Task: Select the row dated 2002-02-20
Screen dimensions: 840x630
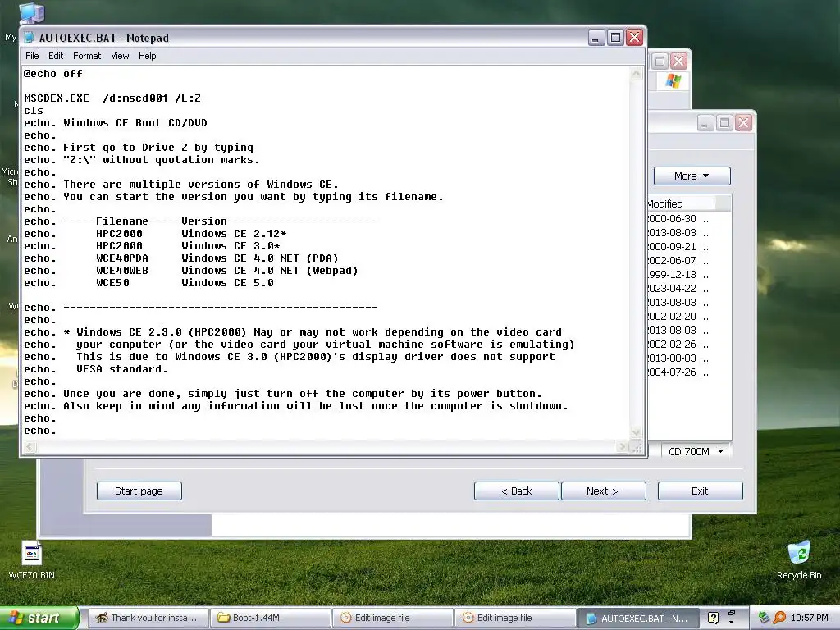Action: tap(678, 316)
